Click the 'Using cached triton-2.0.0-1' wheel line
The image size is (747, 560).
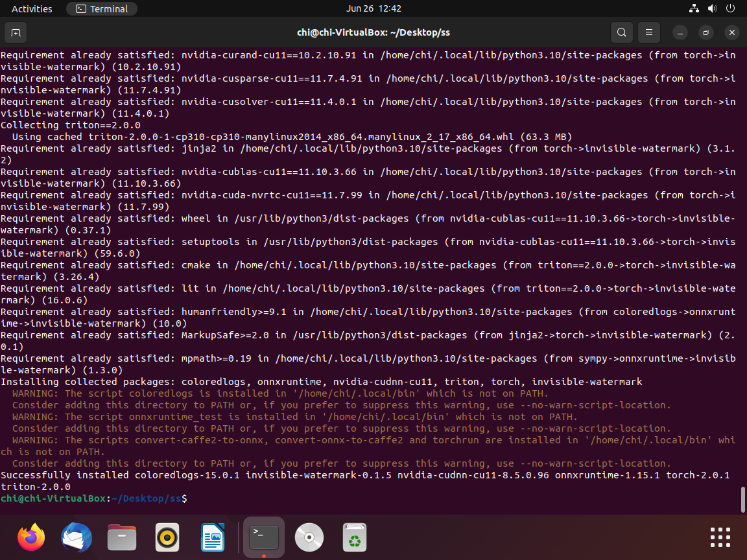292,137
